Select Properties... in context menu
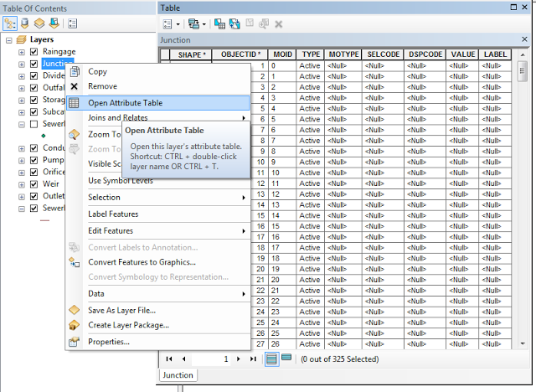Viewport: 536px width, 392px height. (x=109, y=341)
